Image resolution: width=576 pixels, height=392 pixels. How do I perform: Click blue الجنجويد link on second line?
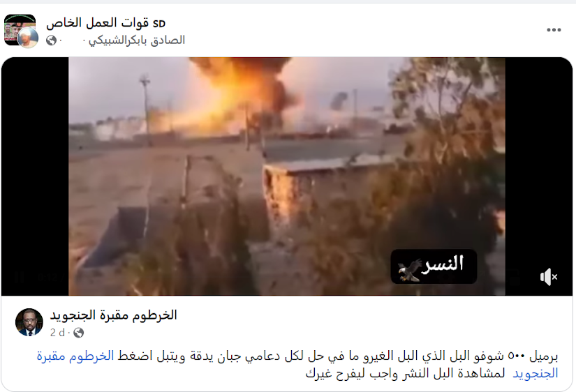[536, 374]
